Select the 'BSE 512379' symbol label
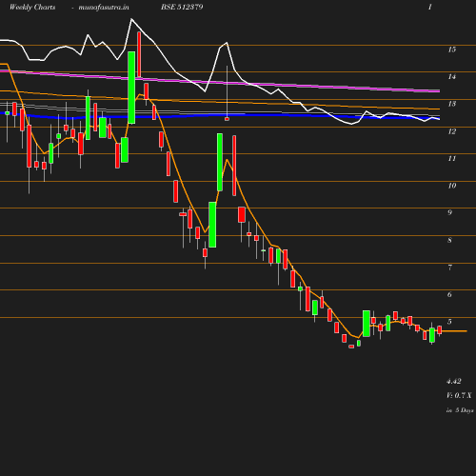The width and height of the screenshot is (476, 476). pyautogui.click(x=182, y=7)
